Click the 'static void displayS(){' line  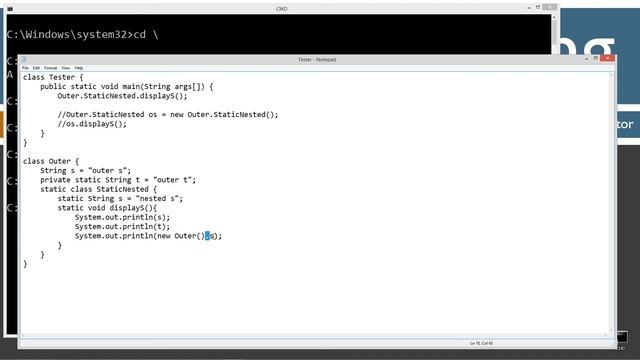[107, 208]
